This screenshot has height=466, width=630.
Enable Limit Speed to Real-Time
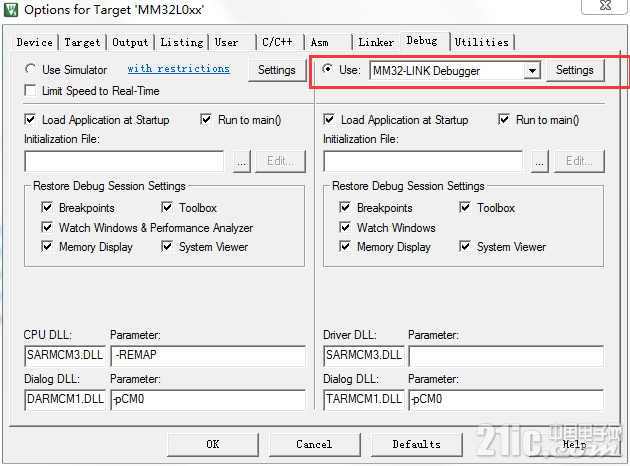point(31,90)
